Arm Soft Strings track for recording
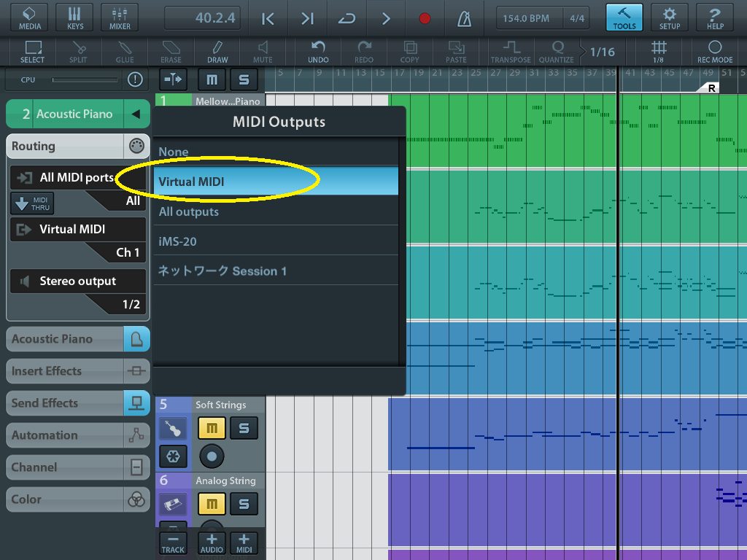The image size is (747, 560). [x=212, y=456]
